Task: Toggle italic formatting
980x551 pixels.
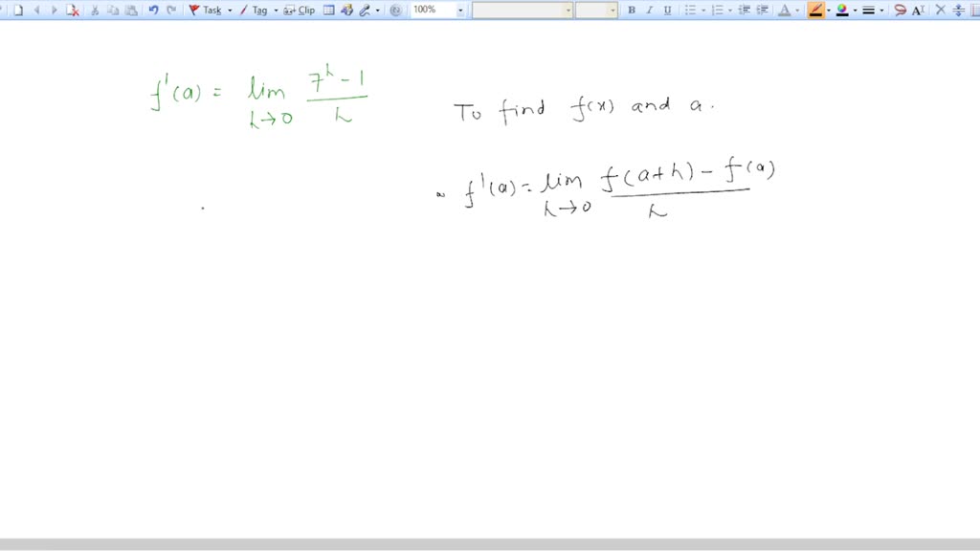Action: click(650, 10)
